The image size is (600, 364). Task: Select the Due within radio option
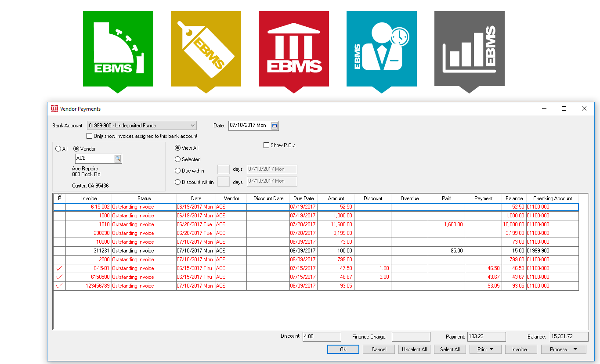pyautogui.click(x=178, y=171)
